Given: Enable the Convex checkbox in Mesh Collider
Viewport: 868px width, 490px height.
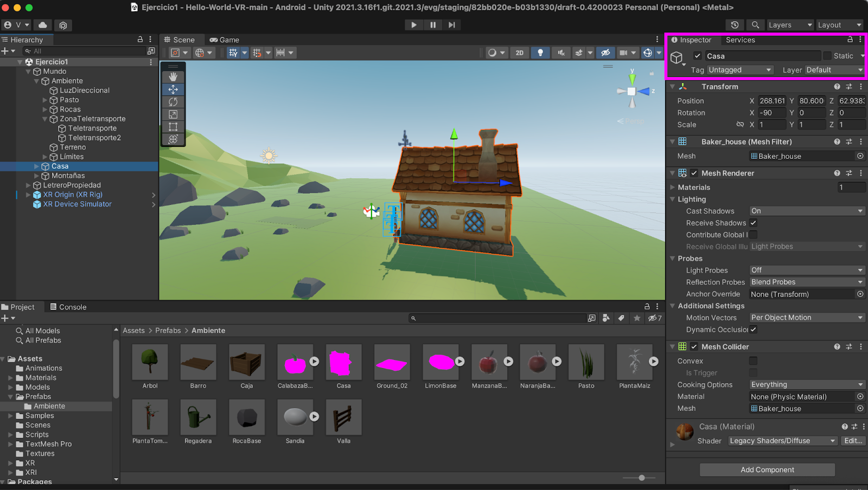Looking at the screenshot, I should 754,361.
